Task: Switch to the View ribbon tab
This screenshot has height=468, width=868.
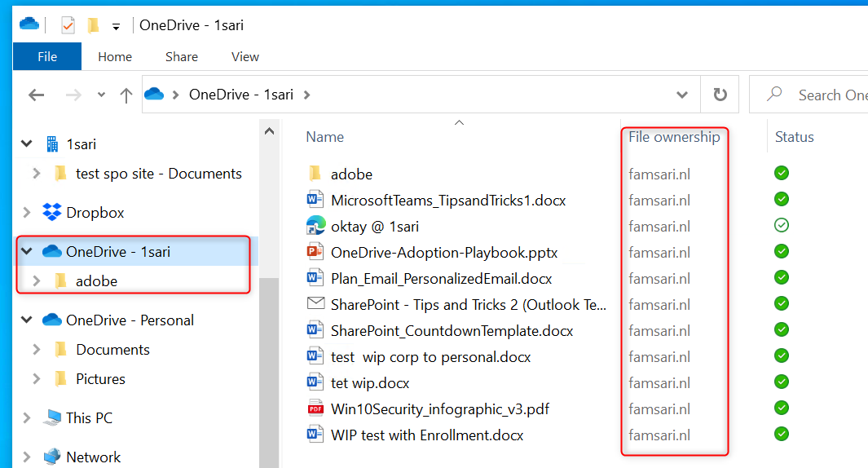Action: coord(245,56)
